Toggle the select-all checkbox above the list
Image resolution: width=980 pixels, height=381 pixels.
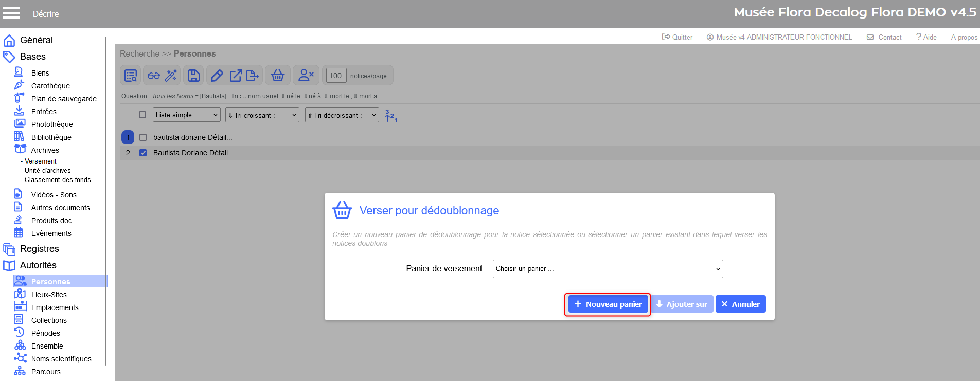coord(142,115)
